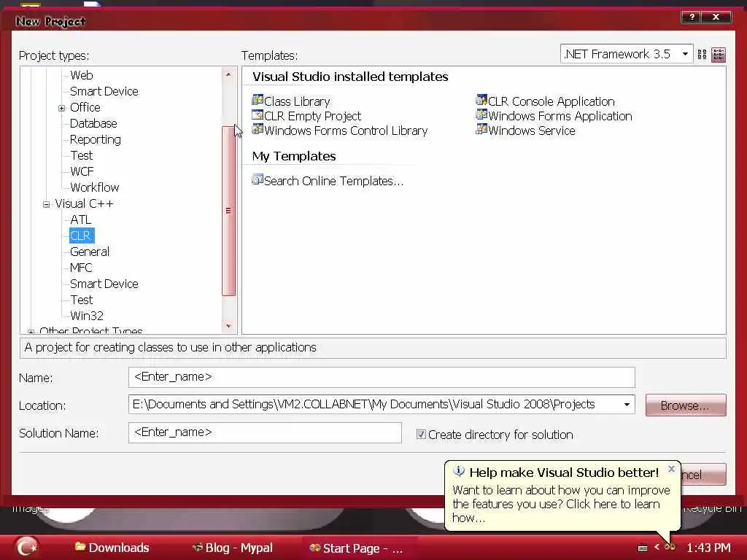Select CLR Console Application template icon
The width and height of the screenshot is (747, 560).
[x=481, y=100]
